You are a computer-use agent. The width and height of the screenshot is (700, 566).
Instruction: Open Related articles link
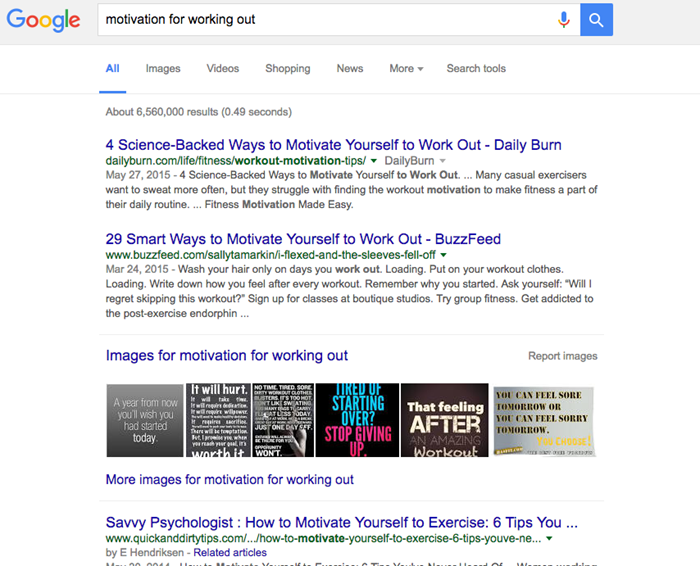(x=230, y=553)
